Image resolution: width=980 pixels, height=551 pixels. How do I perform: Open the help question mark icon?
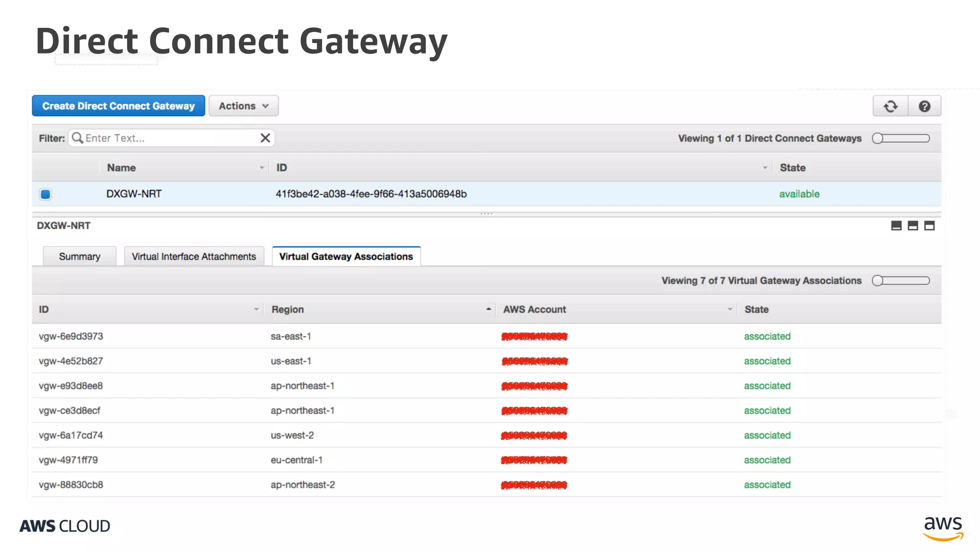click(924, 106)
